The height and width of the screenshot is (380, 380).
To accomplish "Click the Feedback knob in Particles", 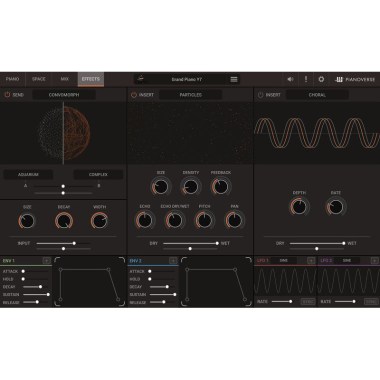I will [x=220, y=187].
